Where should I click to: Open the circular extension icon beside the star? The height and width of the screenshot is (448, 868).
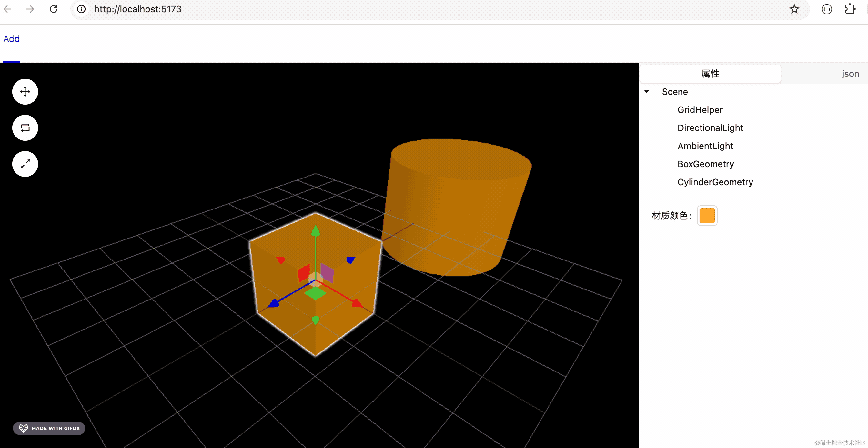coord(827,9)
